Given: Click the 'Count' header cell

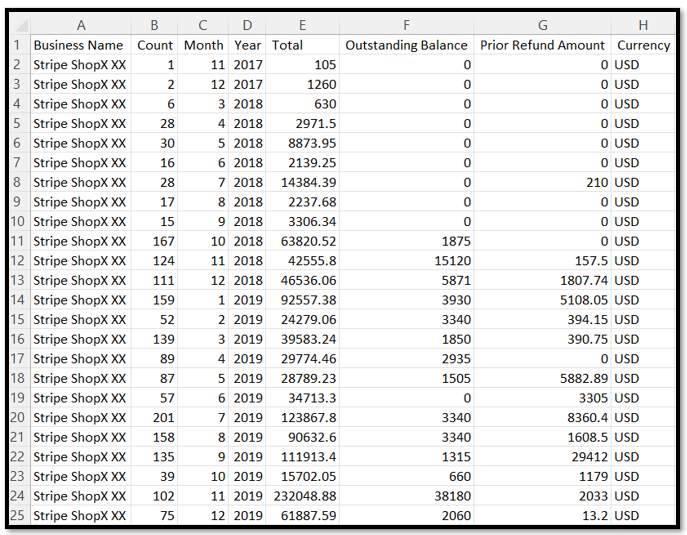Looking at the screenshot, I should coord(154,45).
